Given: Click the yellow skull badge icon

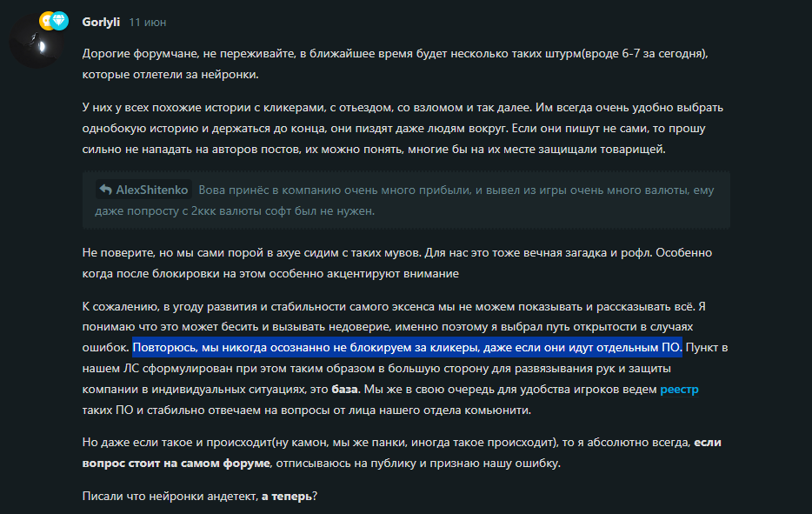Looking at the screenshot, I should click(46, 21).
